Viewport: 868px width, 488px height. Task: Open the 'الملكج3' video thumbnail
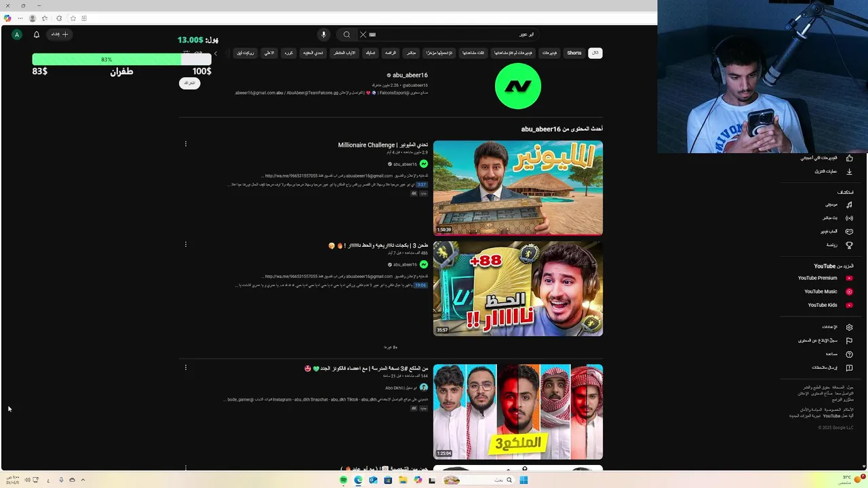coord(518,412)
